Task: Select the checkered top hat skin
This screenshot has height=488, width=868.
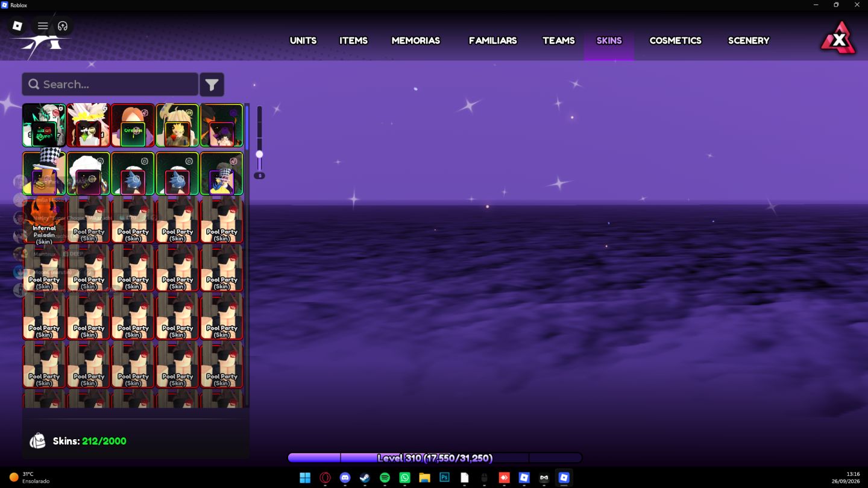Action: click(44, 173)
